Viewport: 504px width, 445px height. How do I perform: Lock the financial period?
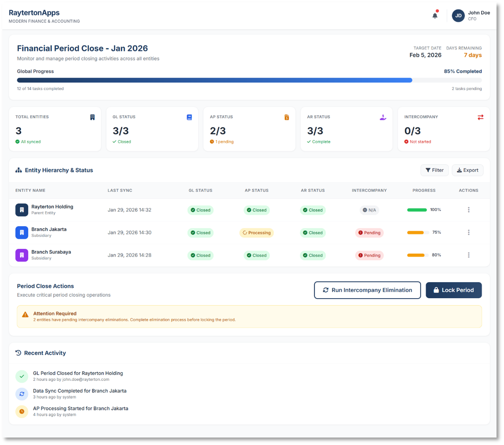coord(454,290)
